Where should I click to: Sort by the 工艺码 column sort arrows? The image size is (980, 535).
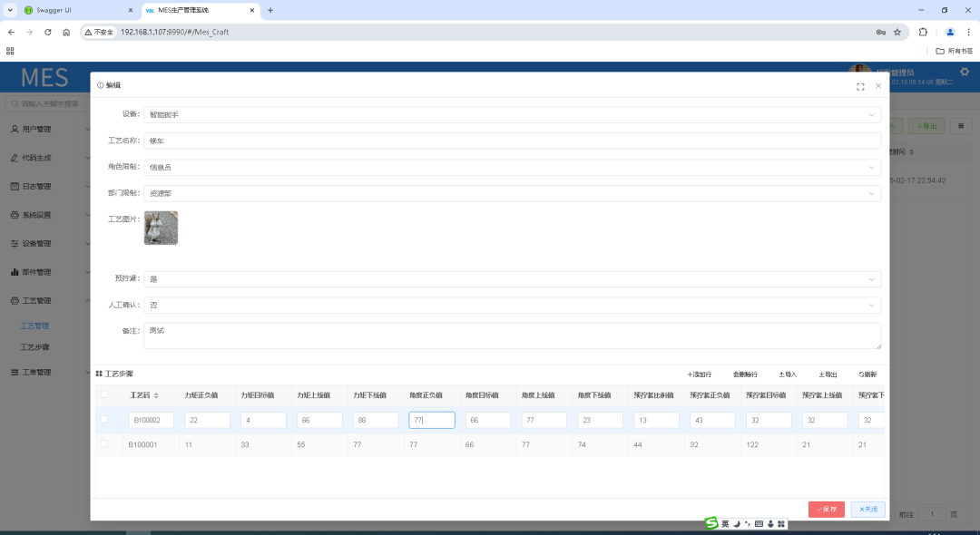click(156, 395)
